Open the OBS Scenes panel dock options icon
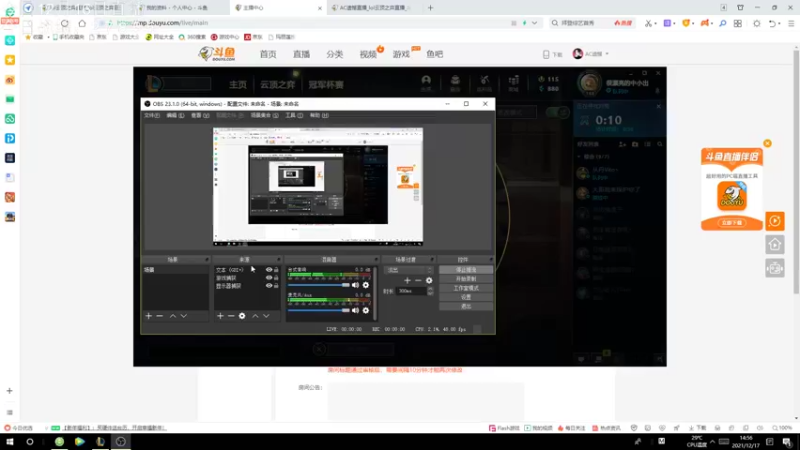This screenshot has height=450, width=800. coord(207,259)
